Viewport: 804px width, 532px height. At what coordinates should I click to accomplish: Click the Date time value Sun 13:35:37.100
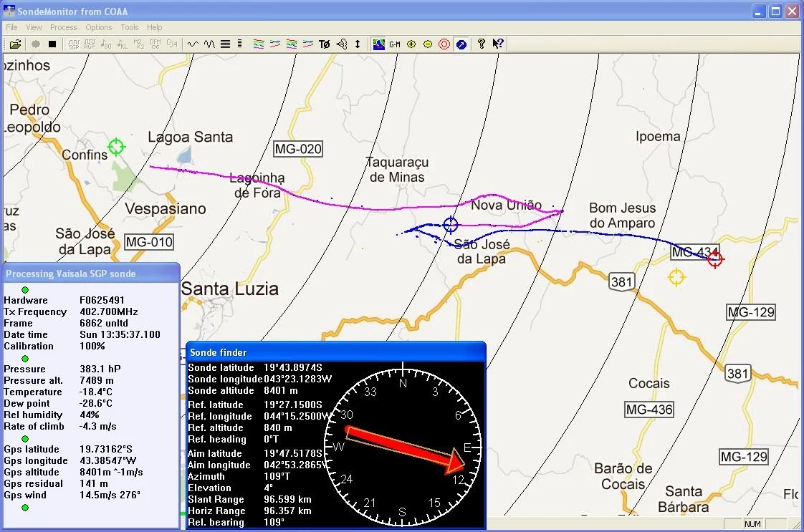tap(120, 334)
